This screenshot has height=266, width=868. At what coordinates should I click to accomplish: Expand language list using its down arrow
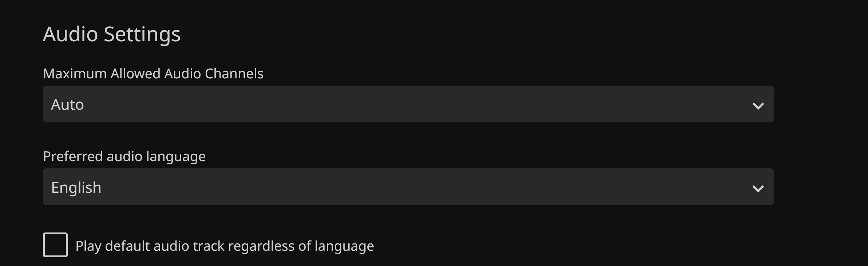(x=758, y=188)
